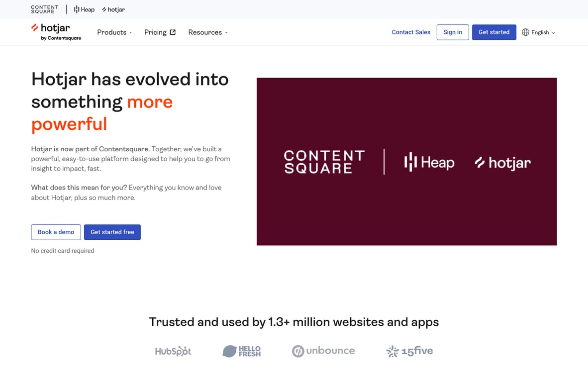Click the HelloFresh logo
588x382 pixels.
241,351
